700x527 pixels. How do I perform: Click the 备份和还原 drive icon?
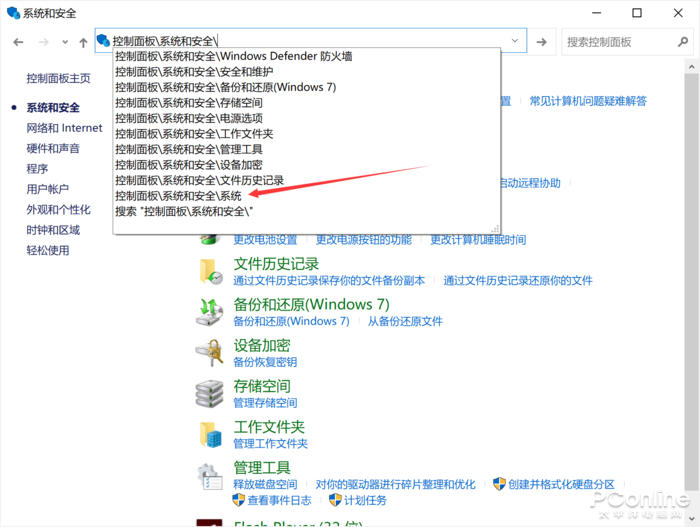(209, 312)
